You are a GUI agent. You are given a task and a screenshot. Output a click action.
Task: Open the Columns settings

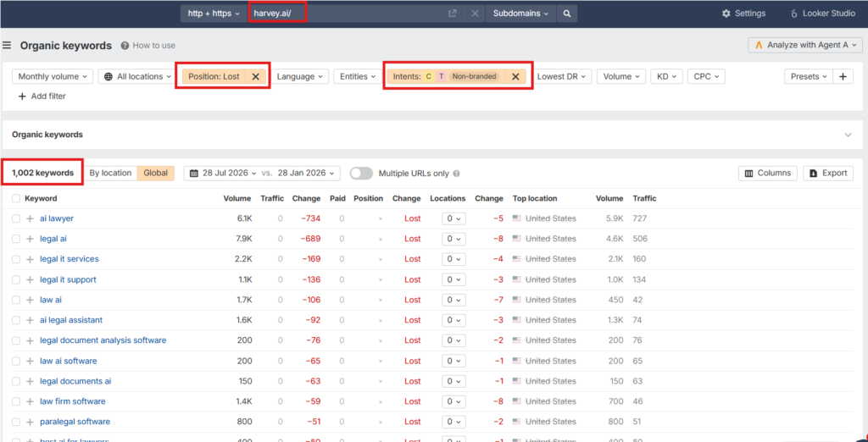768,173
